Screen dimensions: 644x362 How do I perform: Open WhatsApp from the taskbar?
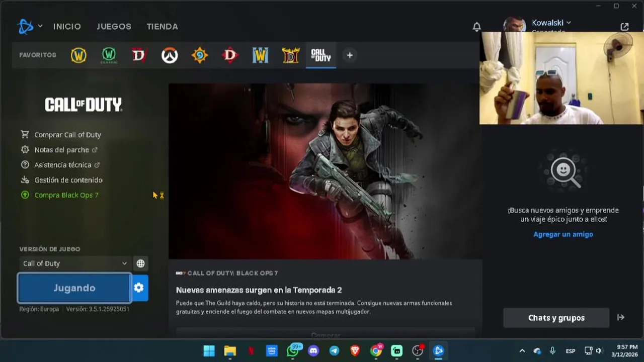click(293, 350)
